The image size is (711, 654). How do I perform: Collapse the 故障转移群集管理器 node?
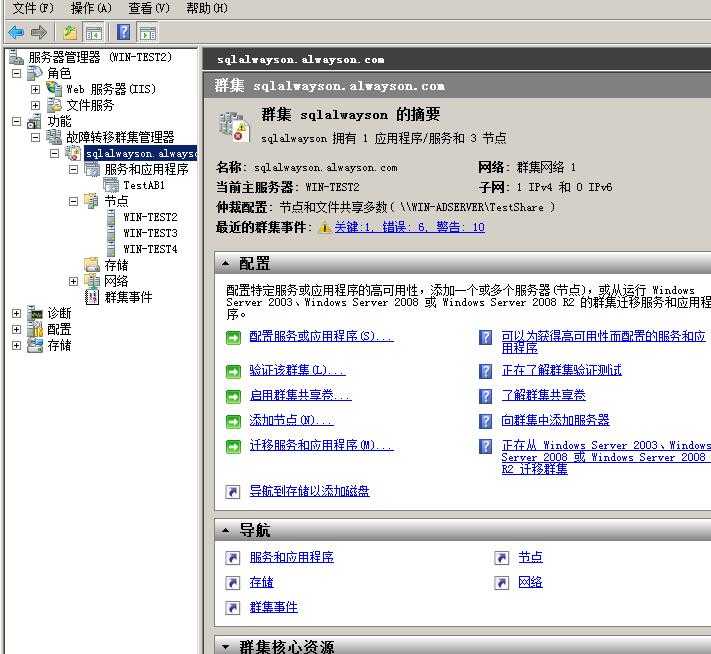click(x=35, y=137)
